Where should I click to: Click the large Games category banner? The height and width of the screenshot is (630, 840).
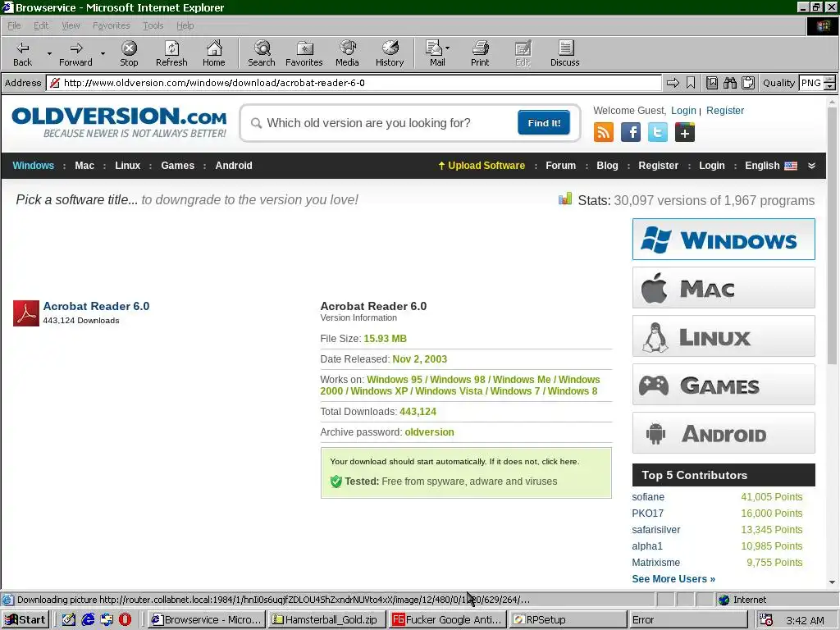coord(724,385)
